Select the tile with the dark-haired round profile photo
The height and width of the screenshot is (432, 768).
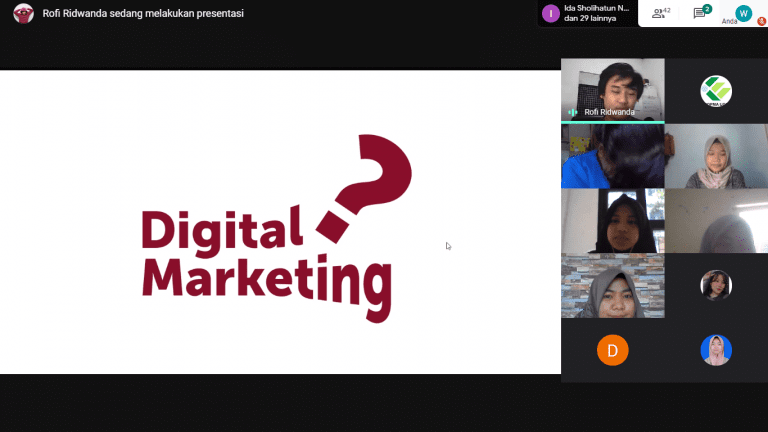pos(716,286)
